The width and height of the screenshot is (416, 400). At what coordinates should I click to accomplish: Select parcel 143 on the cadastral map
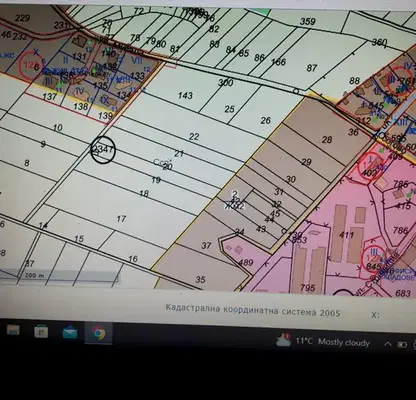185,96
